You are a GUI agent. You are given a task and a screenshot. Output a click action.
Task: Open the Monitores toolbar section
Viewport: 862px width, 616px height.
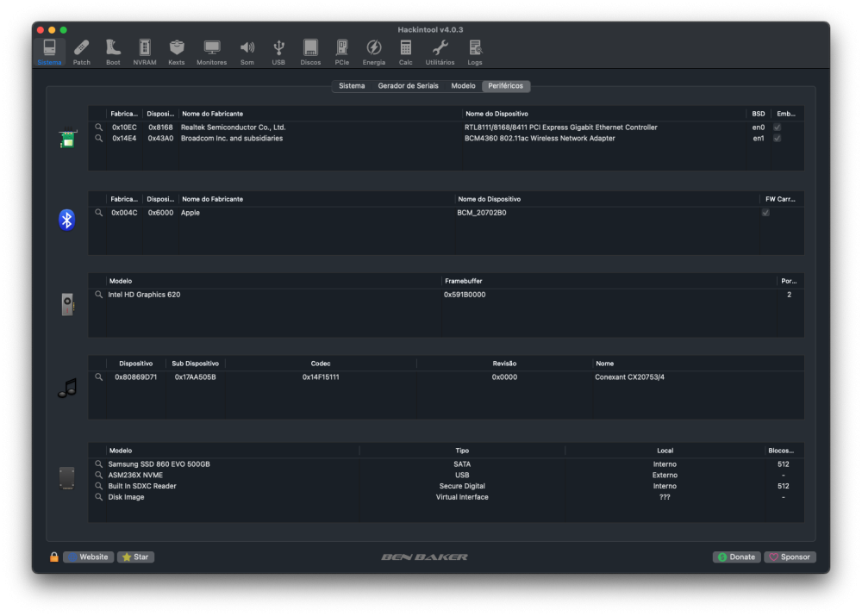click(212, 53)
